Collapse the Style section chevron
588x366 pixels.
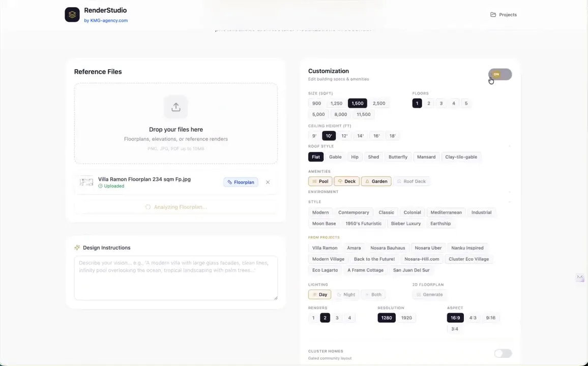pos(510,202)
